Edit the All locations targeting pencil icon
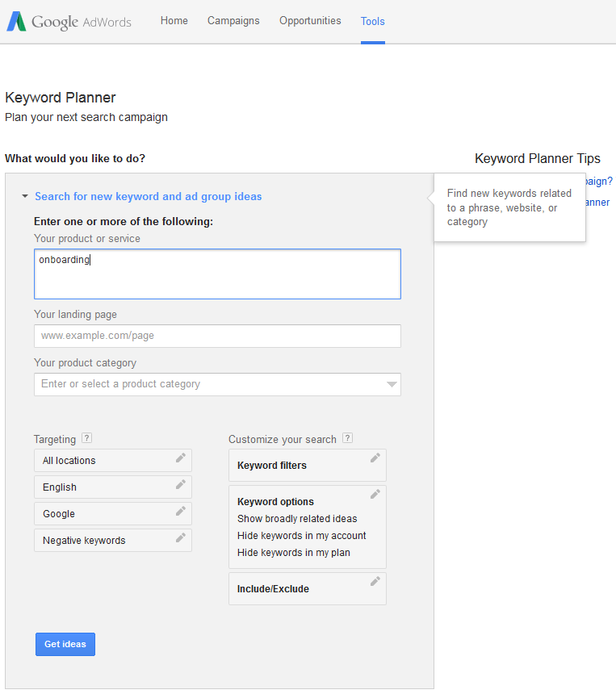 181,458
